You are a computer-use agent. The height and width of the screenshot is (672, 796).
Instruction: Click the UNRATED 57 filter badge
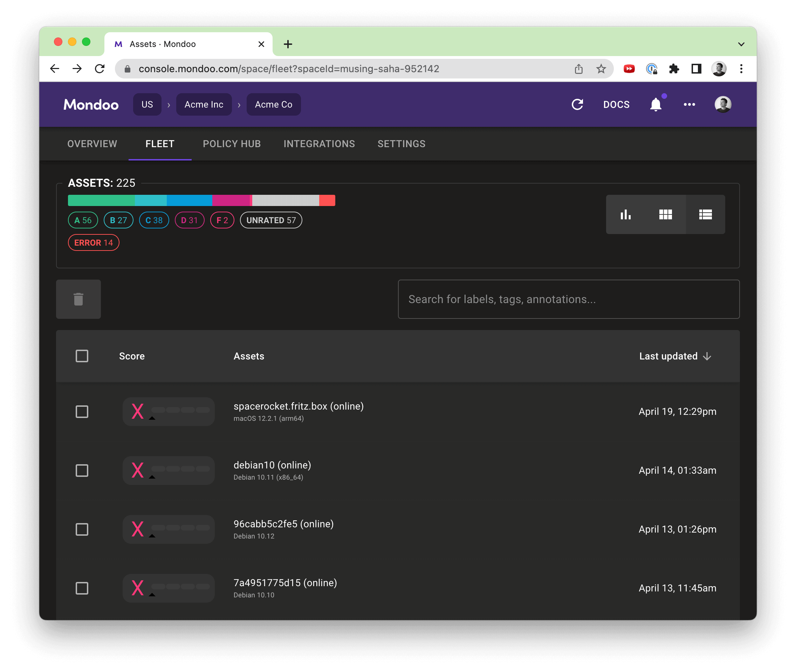coord(271,220)
